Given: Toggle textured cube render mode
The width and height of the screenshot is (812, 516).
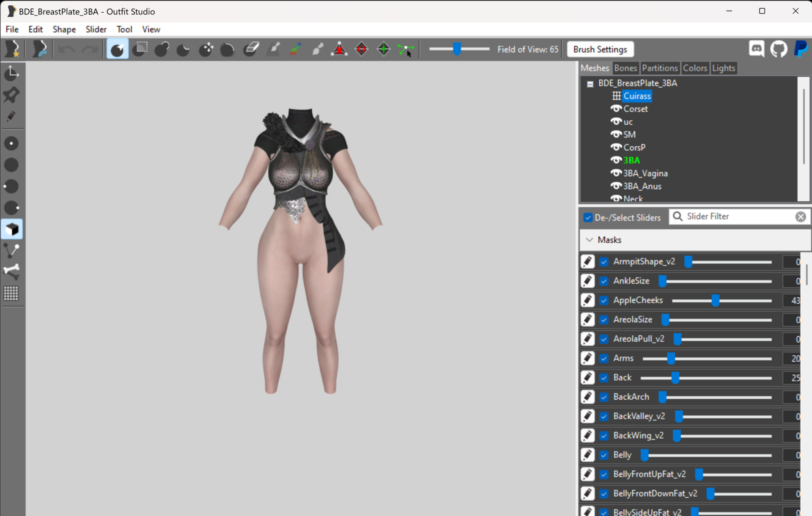Looking at the screenshot, I should [x=12, y=229].
